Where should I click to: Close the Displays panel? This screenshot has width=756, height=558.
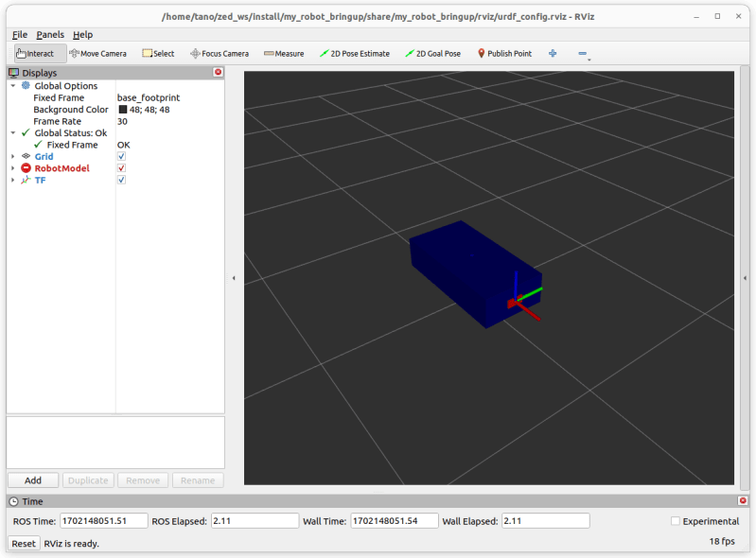pyautogui.click(x=218, y=72)
